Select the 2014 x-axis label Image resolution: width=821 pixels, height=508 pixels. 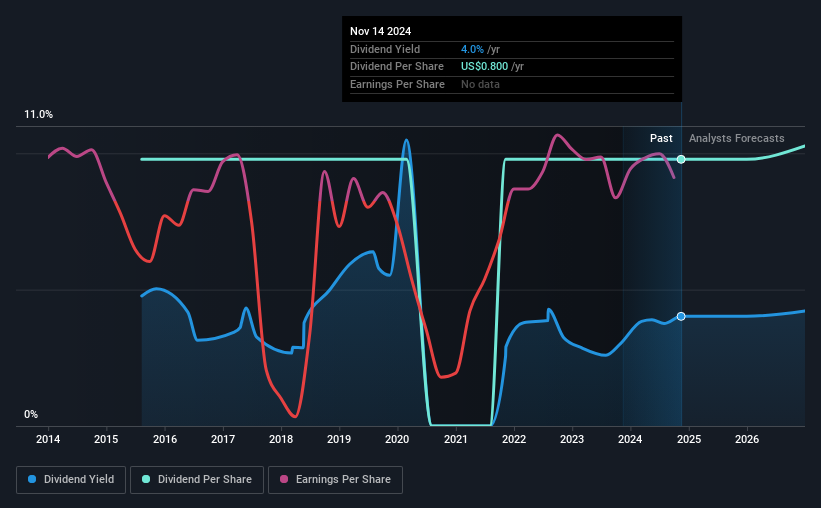point(48,439)
